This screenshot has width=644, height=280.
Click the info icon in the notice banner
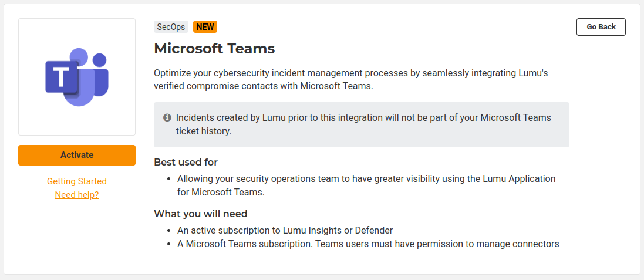[167, 117]
